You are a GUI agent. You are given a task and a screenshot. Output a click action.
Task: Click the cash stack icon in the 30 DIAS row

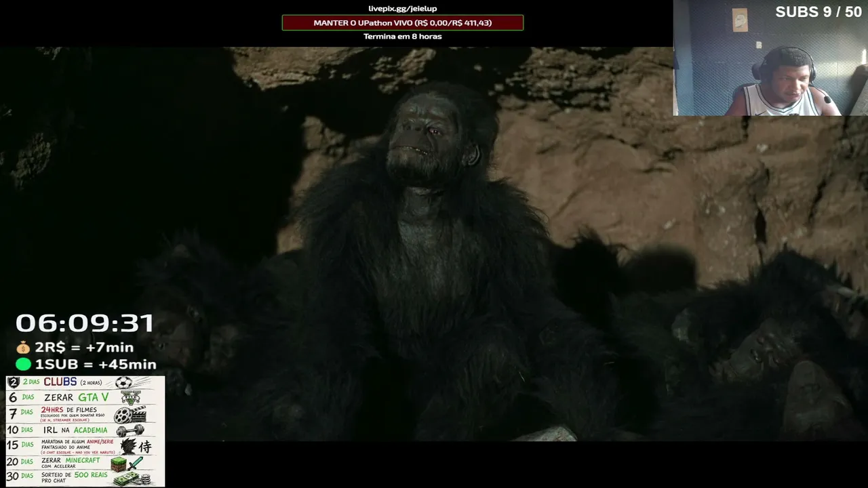pyautogui.click(x=132, y=479)
